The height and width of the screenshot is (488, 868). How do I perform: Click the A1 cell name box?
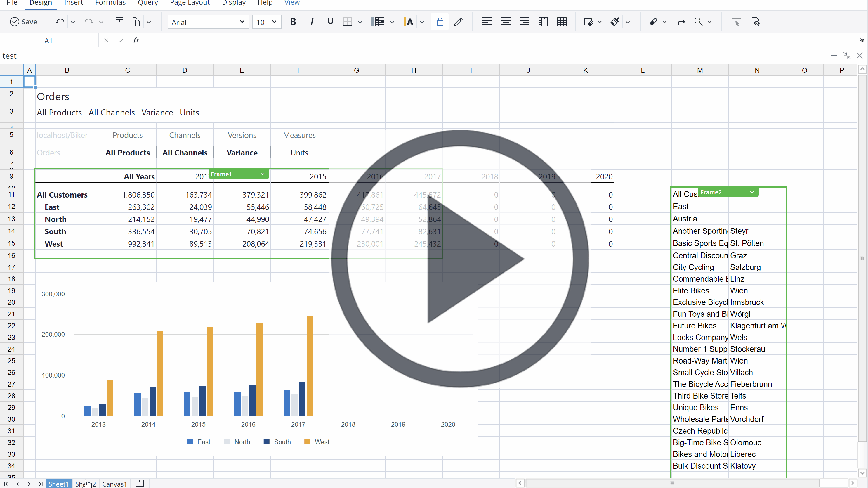(48, 40)
